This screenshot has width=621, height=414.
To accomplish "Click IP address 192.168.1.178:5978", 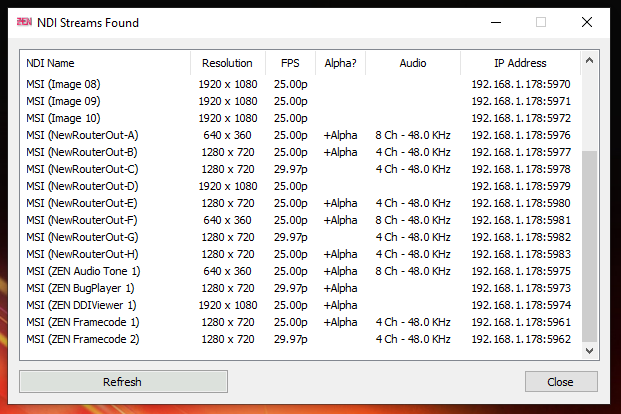I will point(521,169).
